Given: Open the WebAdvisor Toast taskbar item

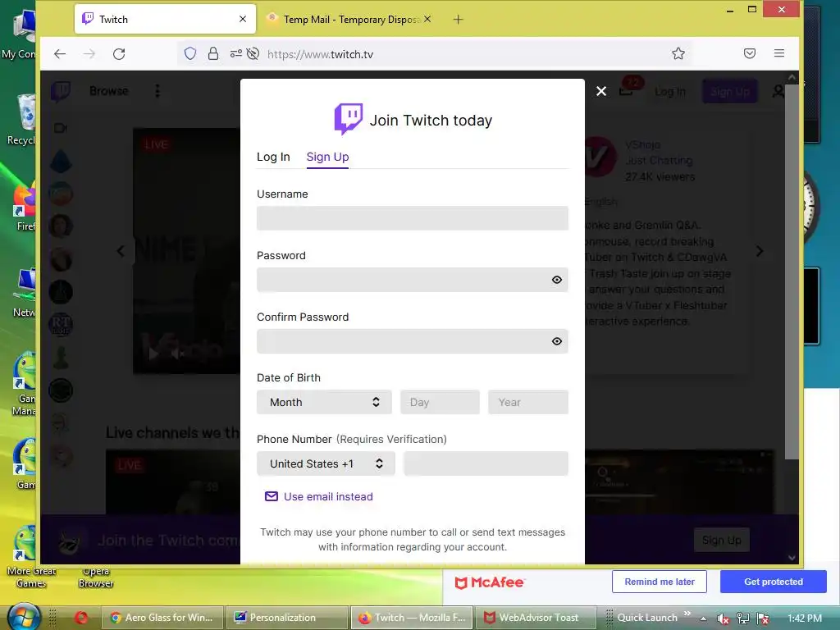Looking at the screenshot, I should click(x=535, y=618).
